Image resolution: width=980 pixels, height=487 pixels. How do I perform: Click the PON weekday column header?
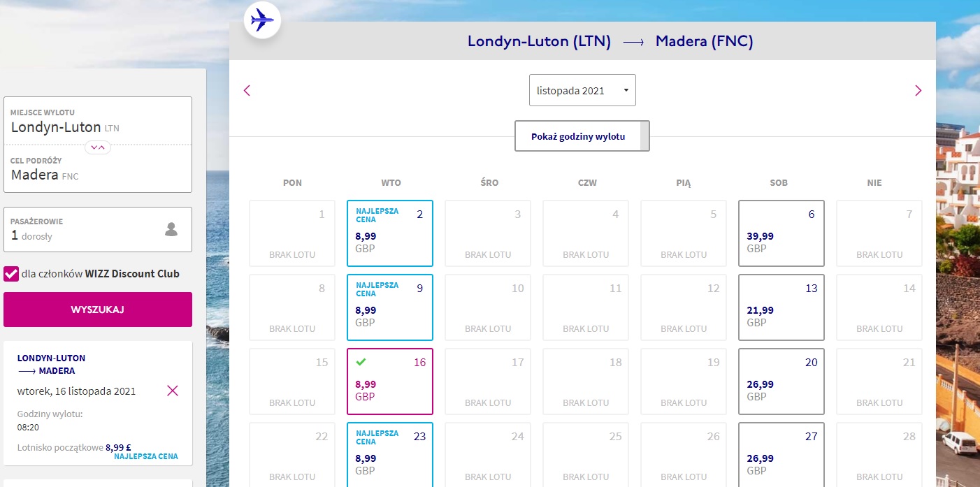(x=292, y=183)
